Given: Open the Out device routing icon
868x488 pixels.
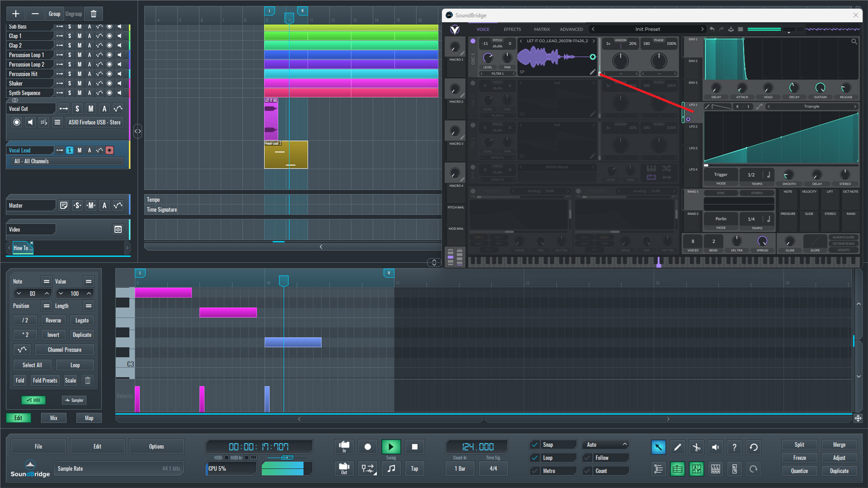Looking at the screenshot, I should tap(344, 469).
